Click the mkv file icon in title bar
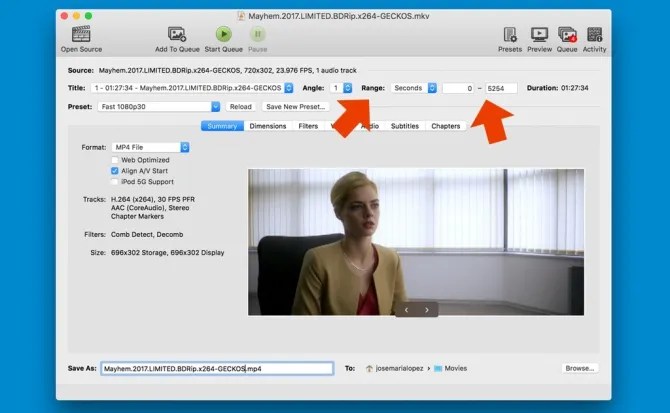 241,16
